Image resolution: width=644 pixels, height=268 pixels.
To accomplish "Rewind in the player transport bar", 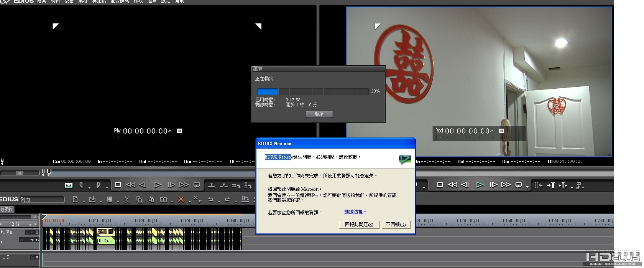I will [x=131, y=185].
